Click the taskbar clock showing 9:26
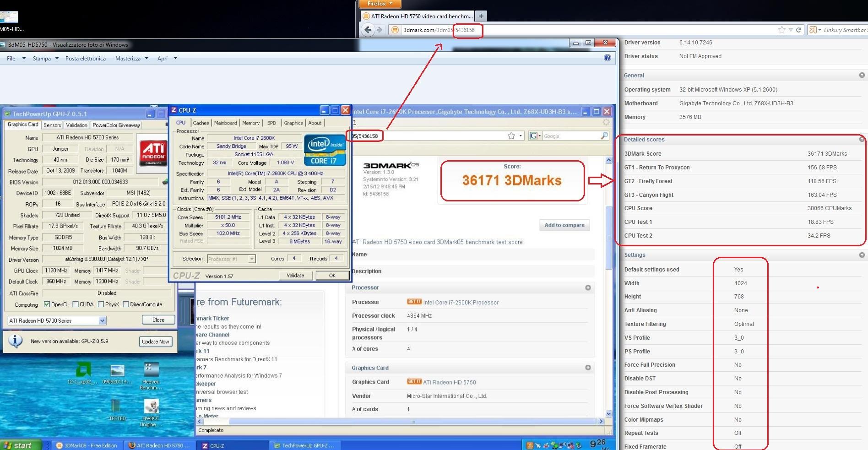 pos(598,444)
